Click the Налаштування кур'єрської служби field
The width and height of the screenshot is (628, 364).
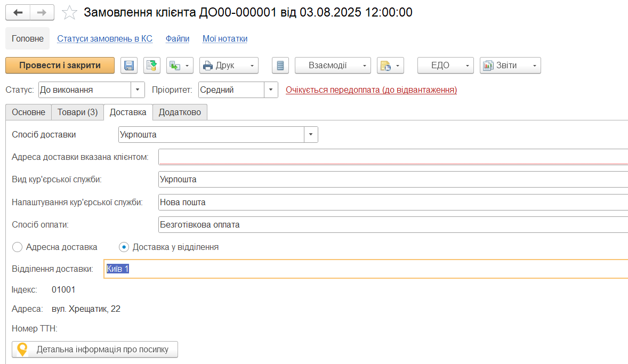pyautogui.click(x=393, y=202)
